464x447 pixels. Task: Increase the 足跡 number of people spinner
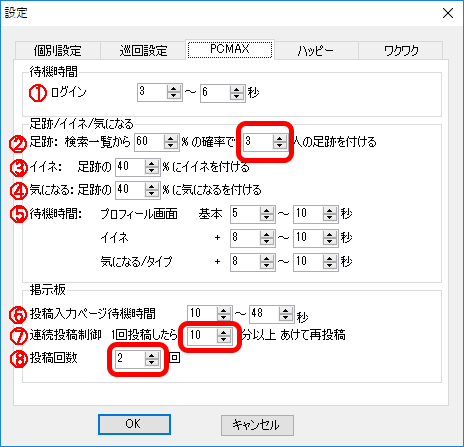279,138
